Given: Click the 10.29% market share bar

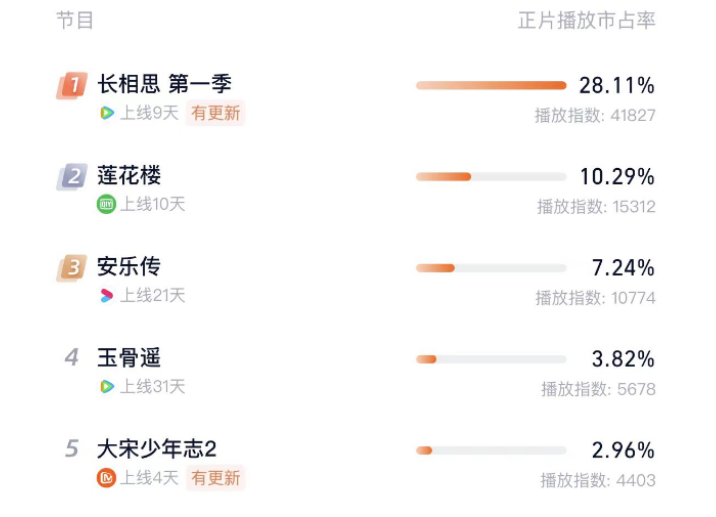Looking at the screenshot, I should tap(491, 177).
